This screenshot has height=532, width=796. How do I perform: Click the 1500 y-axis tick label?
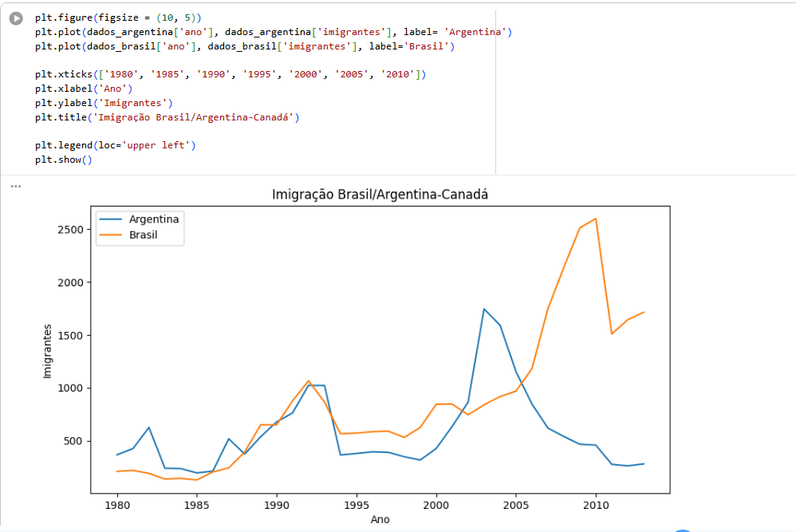[x=70, y=336]
